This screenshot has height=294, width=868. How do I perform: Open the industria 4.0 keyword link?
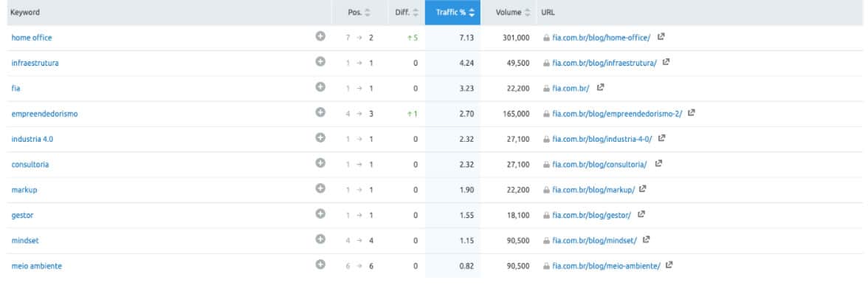[x=32, y=139]
